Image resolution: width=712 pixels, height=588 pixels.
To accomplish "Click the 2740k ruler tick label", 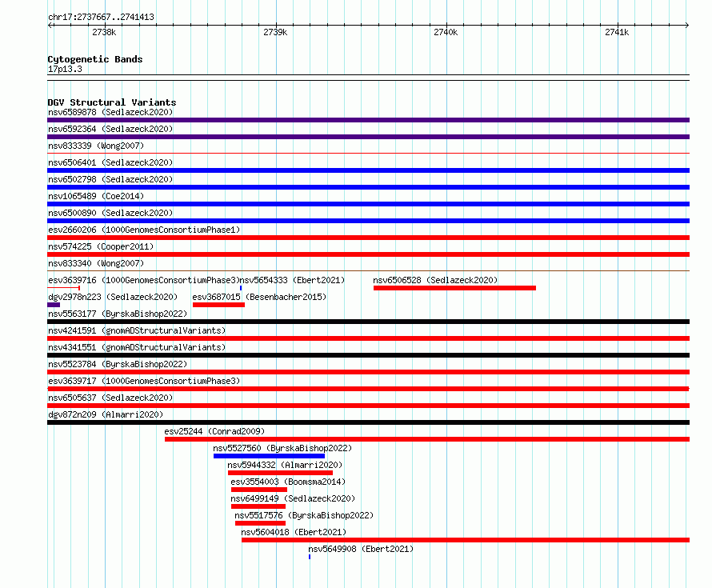I will point(446,32).
